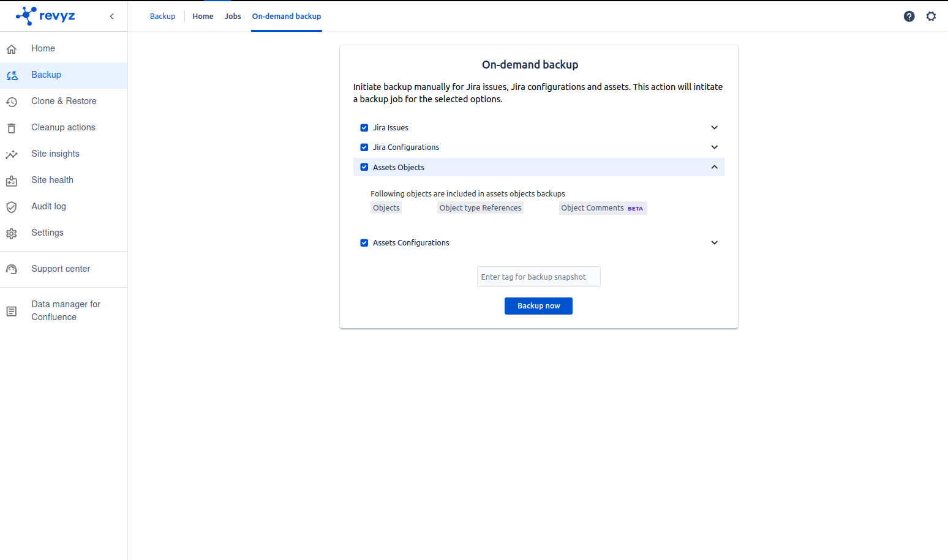Viewport: 948px width, 560px height.
Task: Expand the Jira Issues section chevron
Action: (714, 128)
